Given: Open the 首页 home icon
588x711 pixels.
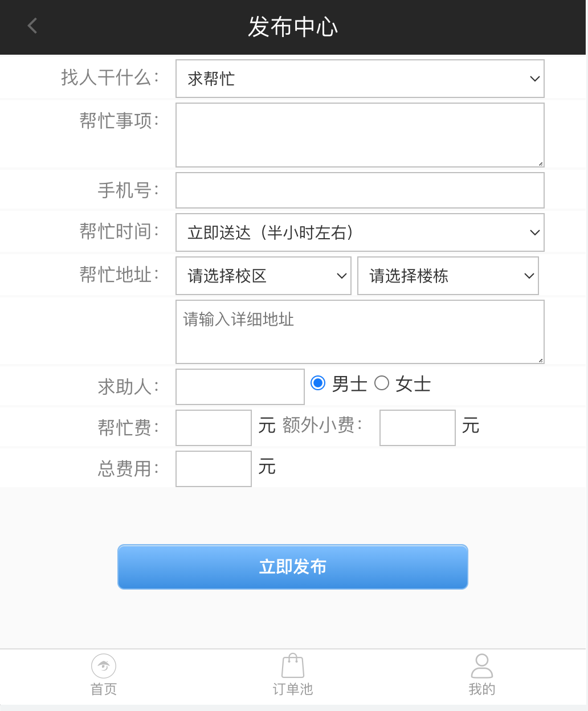Looking at the screenshot, I should click(104, 665).
